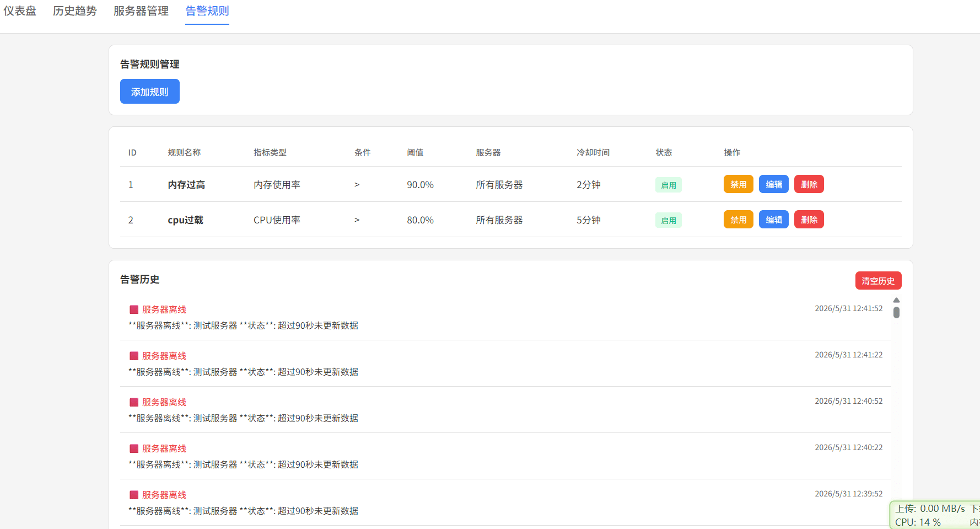Click 所有服务器 in the 内存过高 row
Screen dimensions: 980x529
(499, 185)
